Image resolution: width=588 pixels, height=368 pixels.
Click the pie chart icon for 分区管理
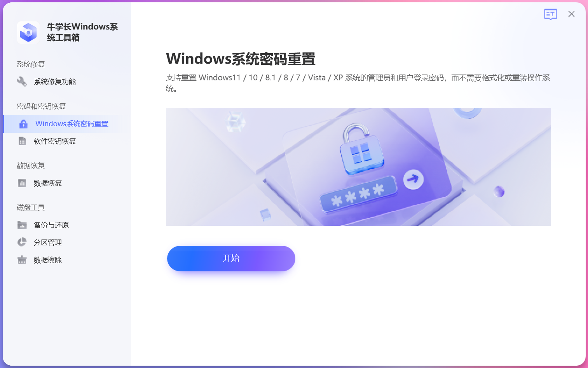(x=22, y=242)
